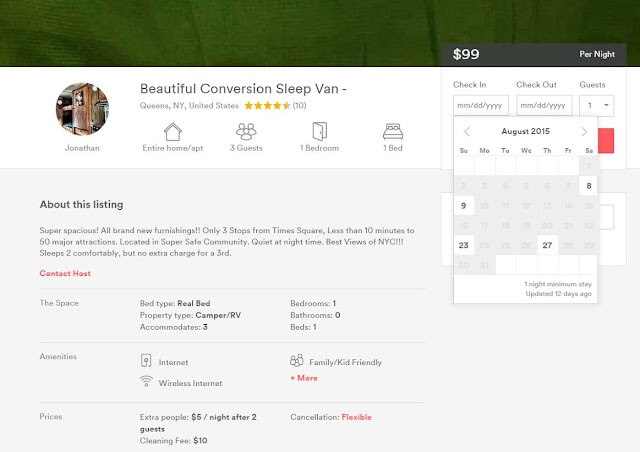Screen dimensions: 640x452
Task: Open host Jonathan's profile photo
Action: [83, 106]
